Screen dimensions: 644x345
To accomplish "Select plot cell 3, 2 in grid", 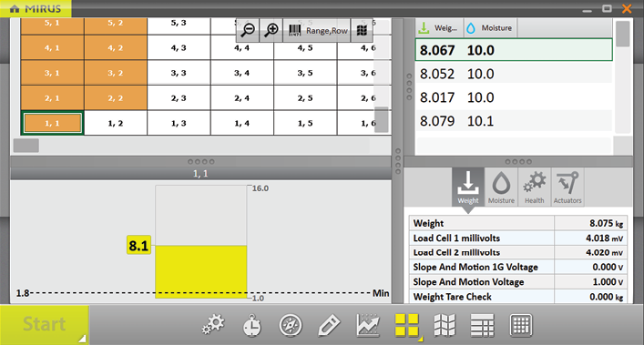I will (116, 73).
